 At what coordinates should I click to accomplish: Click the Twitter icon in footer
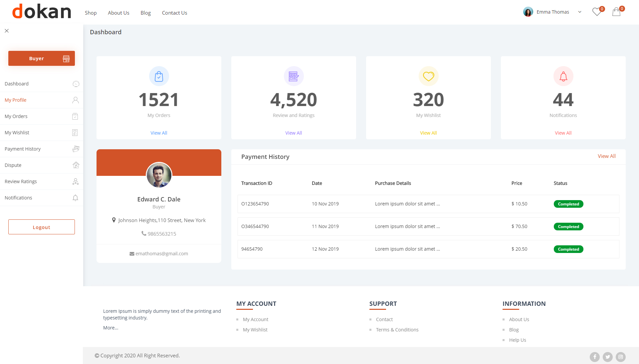(608, 357)
